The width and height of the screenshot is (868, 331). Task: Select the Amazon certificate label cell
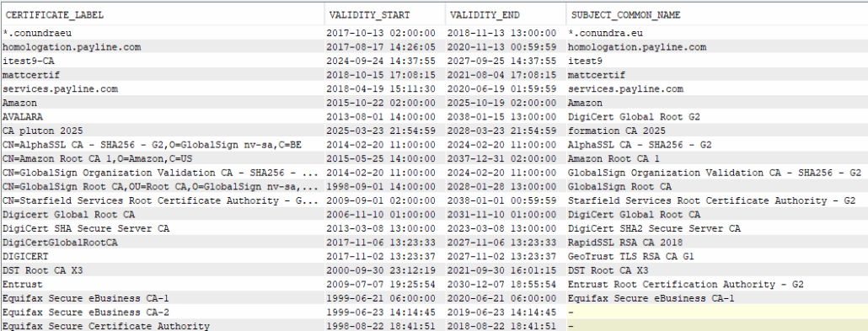point(162,103)
